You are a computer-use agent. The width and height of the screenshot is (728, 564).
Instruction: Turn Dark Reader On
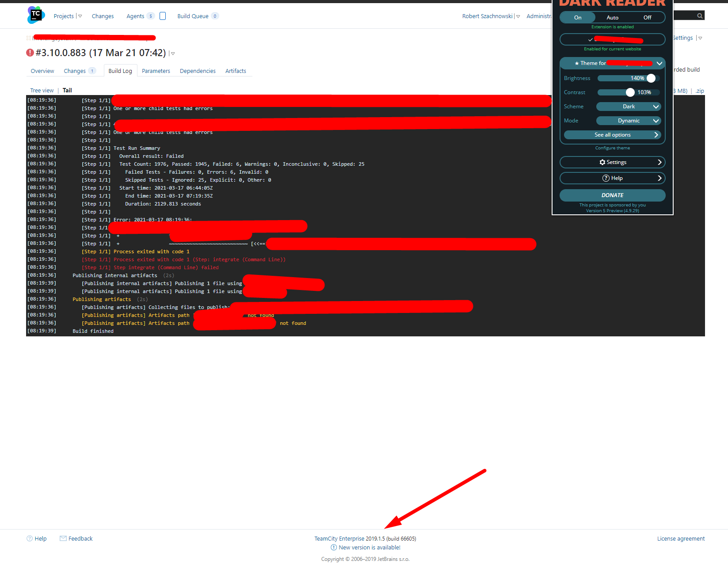[577, 17]
